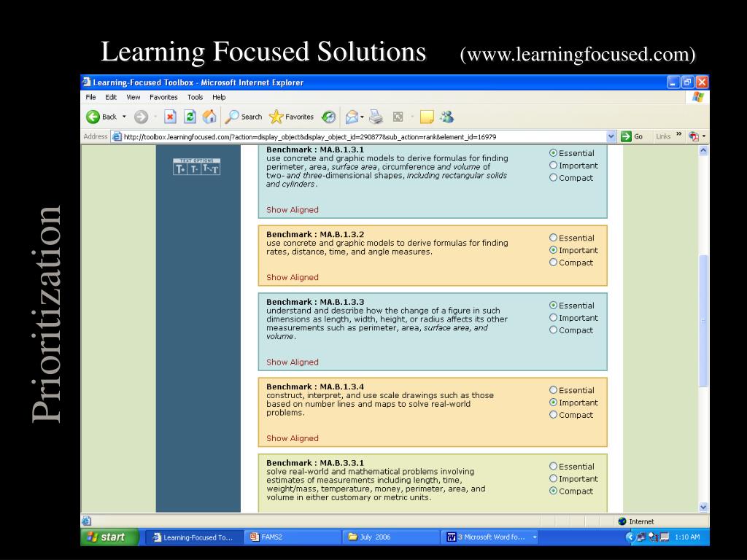Image resolution: width=747 pixels, height=560 pixels.
Task: Open taskbar Microsoft Word group dropdown arrow
Action: click(535, 537)
